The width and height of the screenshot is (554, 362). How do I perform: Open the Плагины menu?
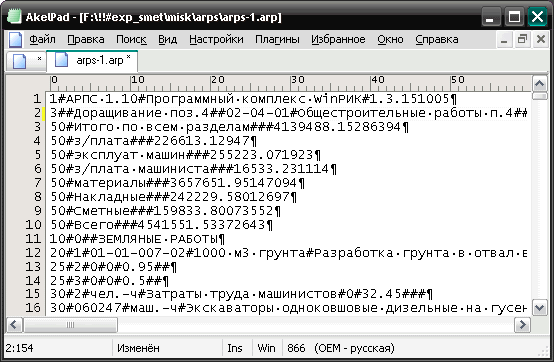tap(277, 39)
